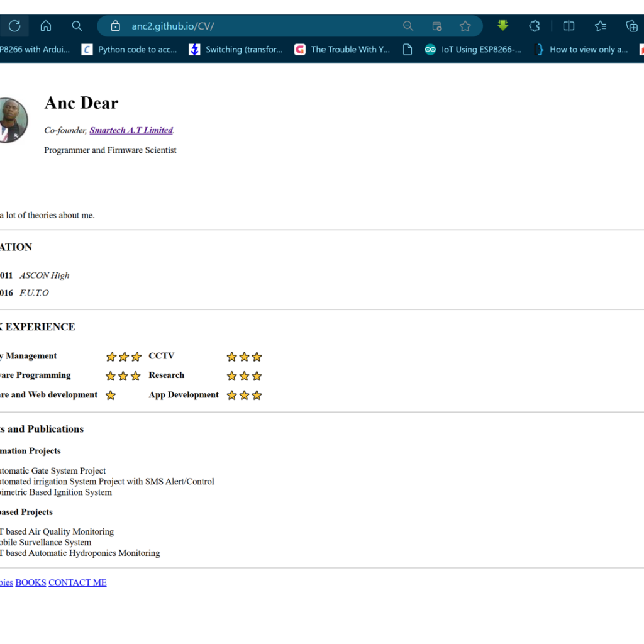Viewport: 644px width, 644px height.
Task: Open split screen icon in toolbar
Action: click(568, 26)
